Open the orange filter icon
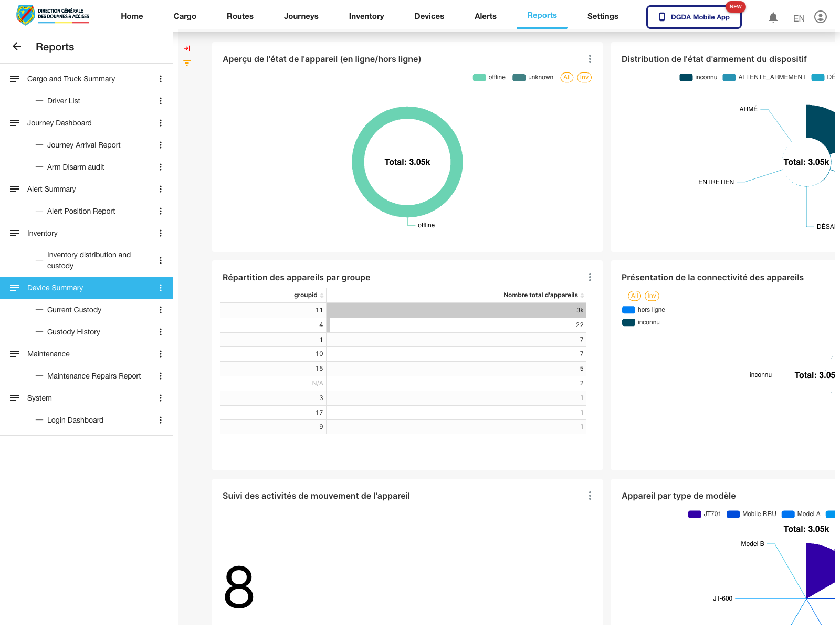 tap(186, 62)
